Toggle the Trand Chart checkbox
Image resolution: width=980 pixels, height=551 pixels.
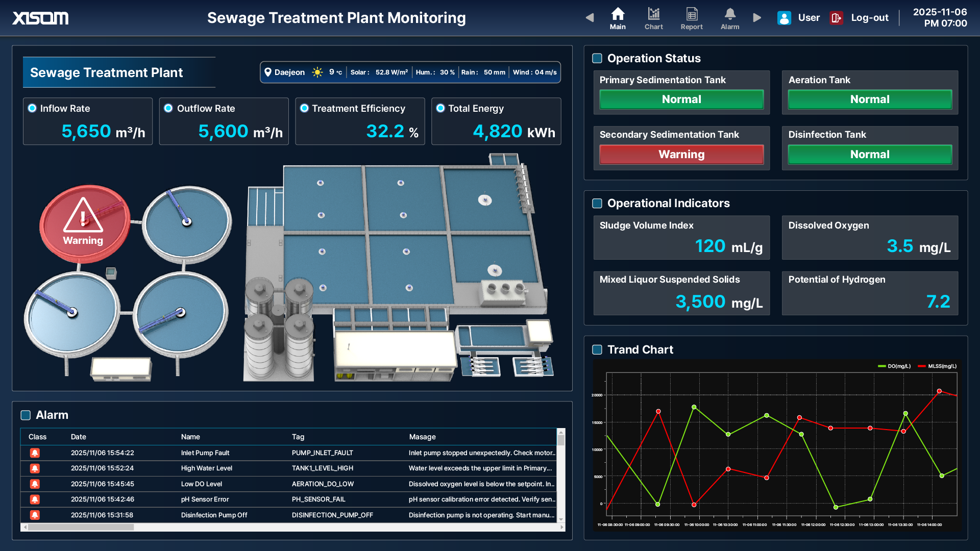click(597, 349)
